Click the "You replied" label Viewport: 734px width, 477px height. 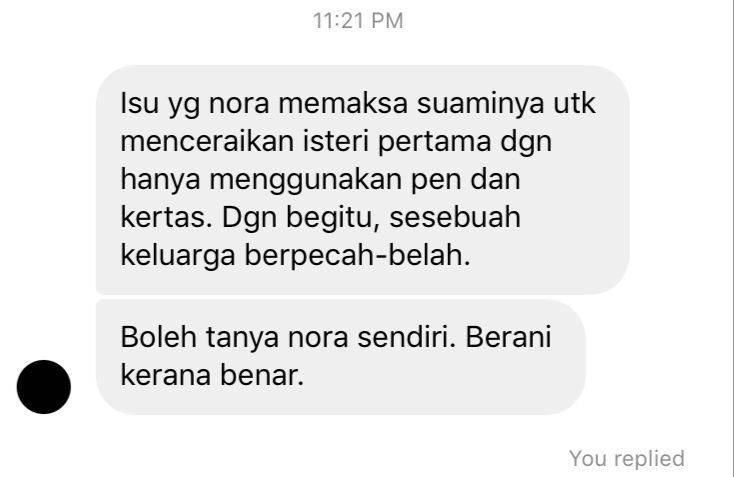[627, 458]
